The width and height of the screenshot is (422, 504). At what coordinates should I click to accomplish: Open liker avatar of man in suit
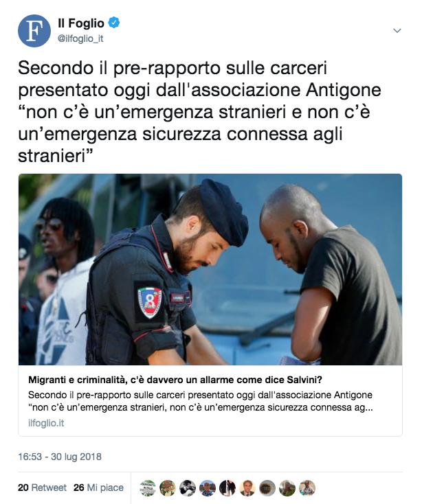point(247,488)
